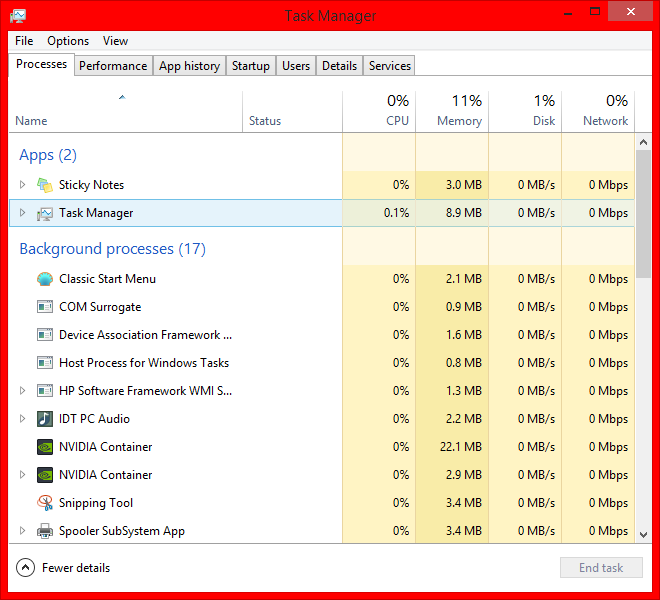The image size is (660, 600).
Task: Expand the Sticky Notes process group
Action: coord(22,184)
